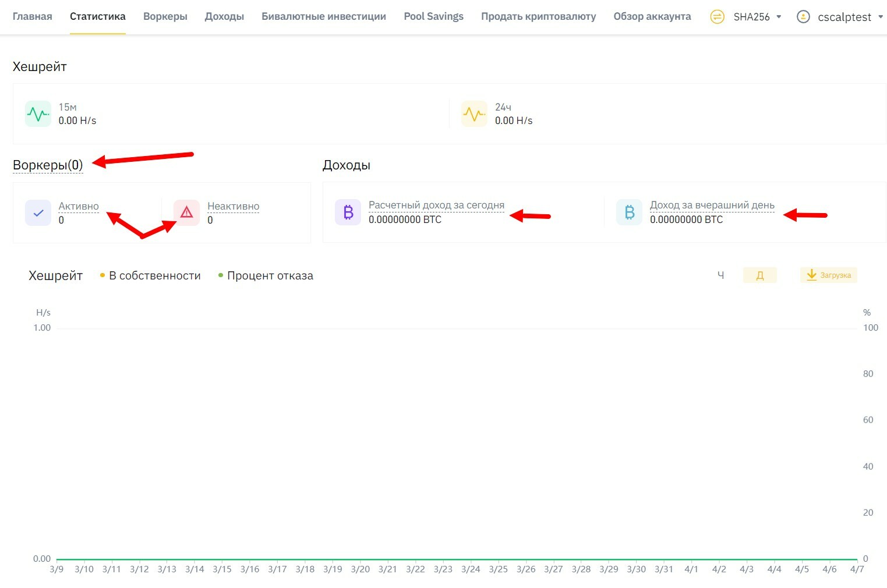
Task: Click the 3/9 date on chart axis
Action: pos(56,569)
